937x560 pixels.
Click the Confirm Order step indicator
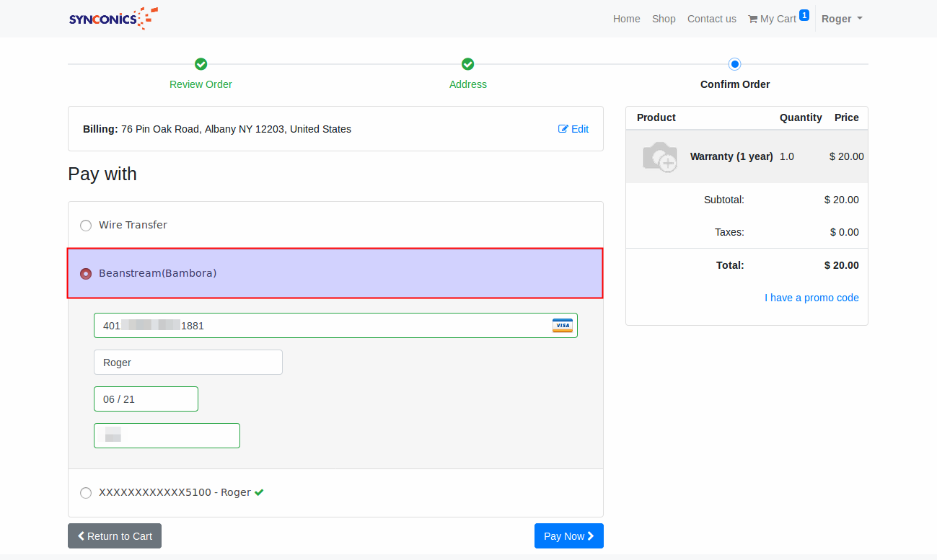point(734,65)
